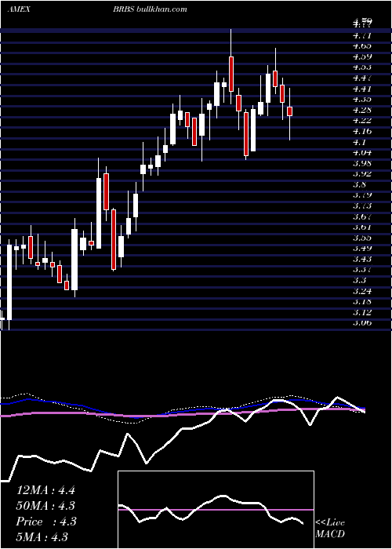Pick the 3.06 axis value

tap(362, 323)
